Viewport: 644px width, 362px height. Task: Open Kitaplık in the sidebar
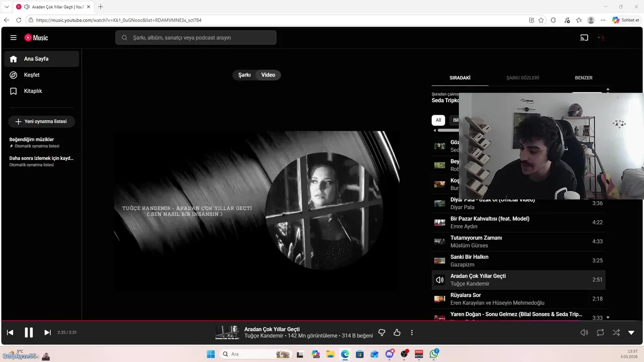click(42, 91)
